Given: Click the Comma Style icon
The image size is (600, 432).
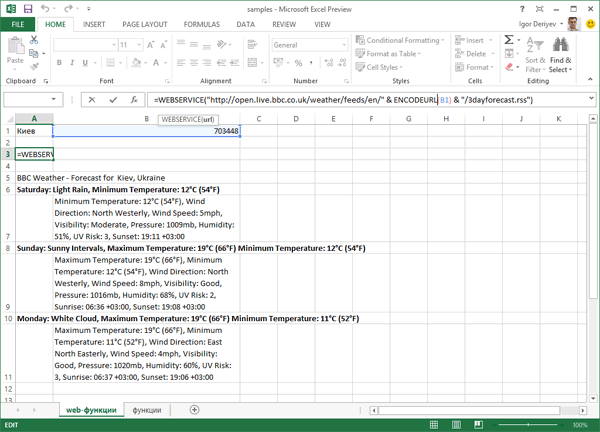Looking at the screenshot, I should click(311, 63).
